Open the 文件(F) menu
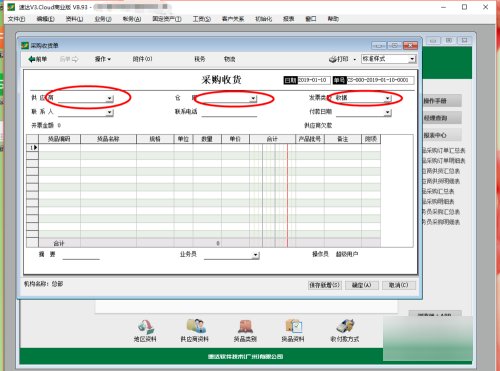The width and height of the screenshot is (500, 371). pyautogui.click(x=16, y=19)
